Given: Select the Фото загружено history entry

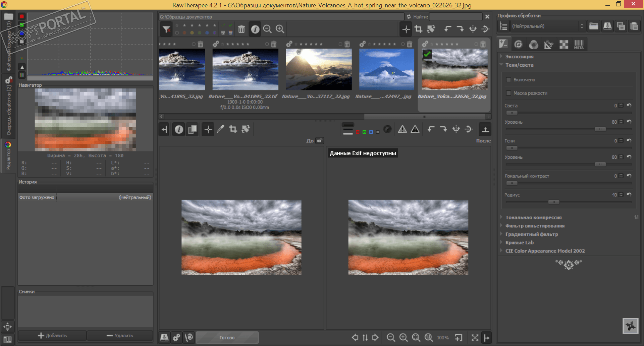Looking at the screenshot, I should point(85,198).
